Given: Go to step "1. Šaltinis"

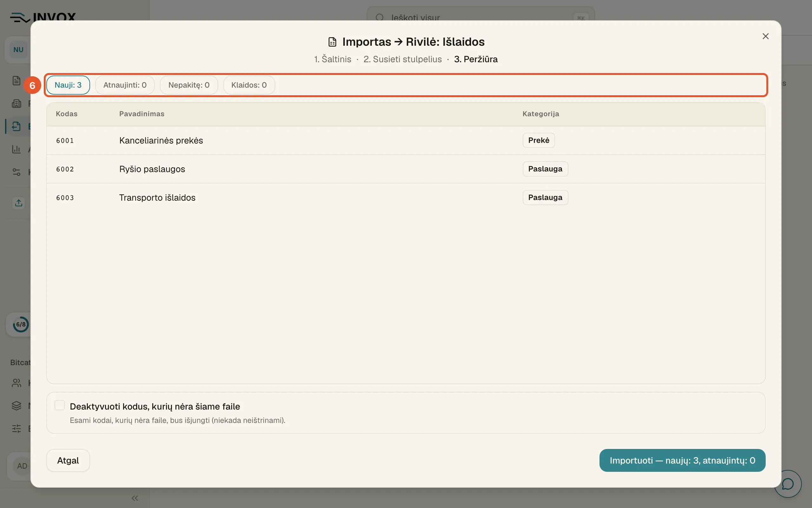Looking at the screenshot, I should click(332, 59).
